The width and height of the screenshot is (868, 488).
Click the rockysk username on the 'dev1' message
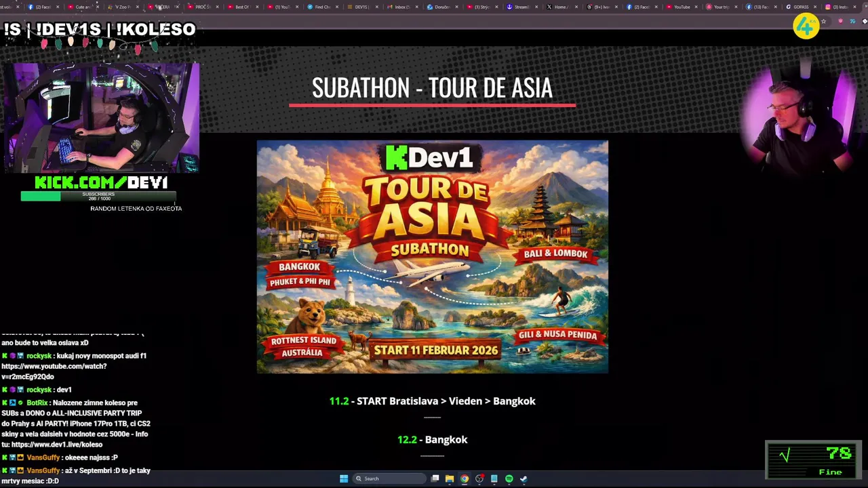[39, 390]
